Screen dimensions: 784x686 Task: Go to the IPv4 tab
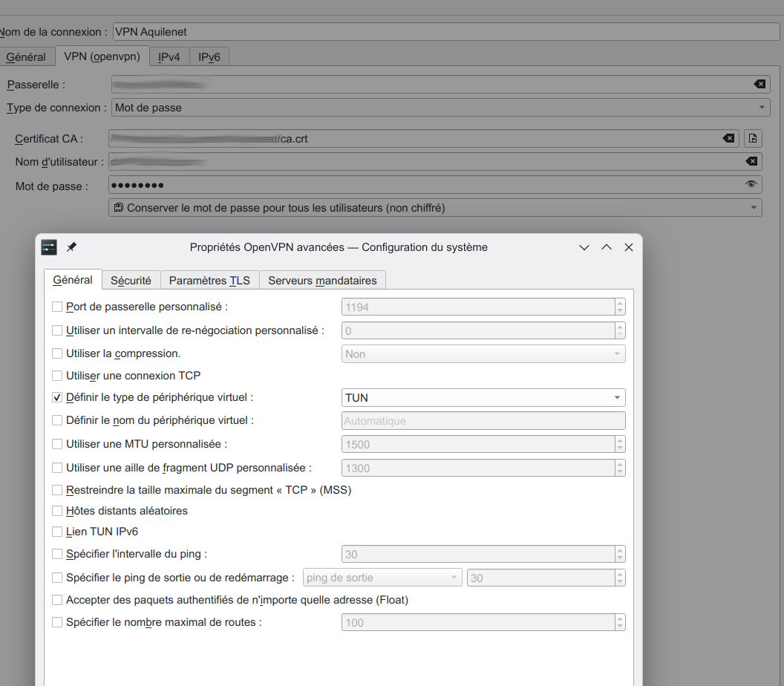tap(169, 56)
